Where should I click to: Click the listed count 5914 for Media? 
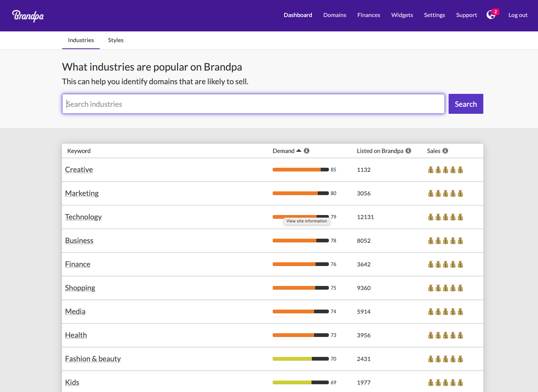[x=364, y=312]
